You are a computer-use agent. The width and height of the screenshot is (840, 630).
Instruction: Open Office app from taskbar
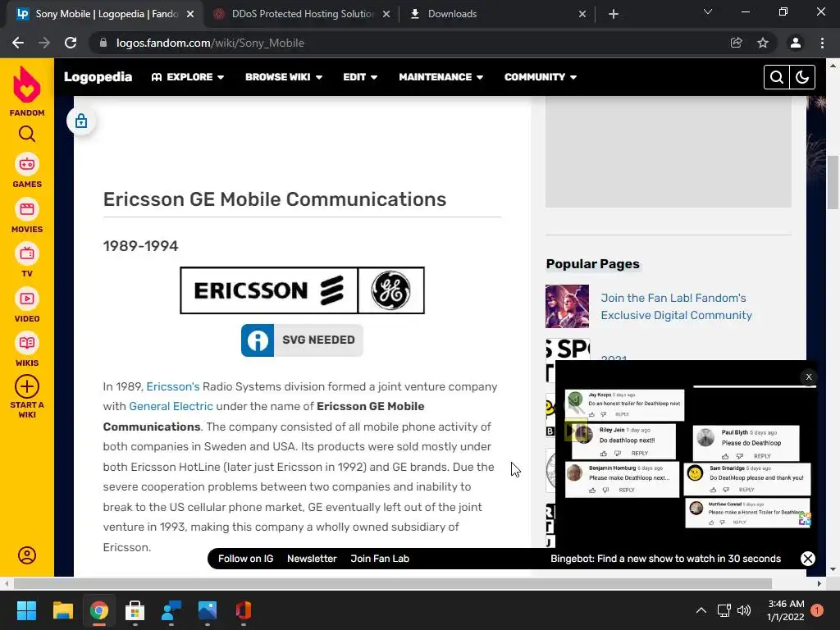pyautogui.click(x=243, y=610)
